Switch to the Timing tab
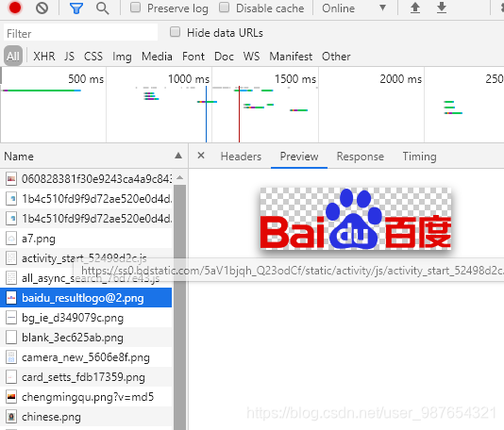Screen dimensions: 504x430 (x=419, y=157)
